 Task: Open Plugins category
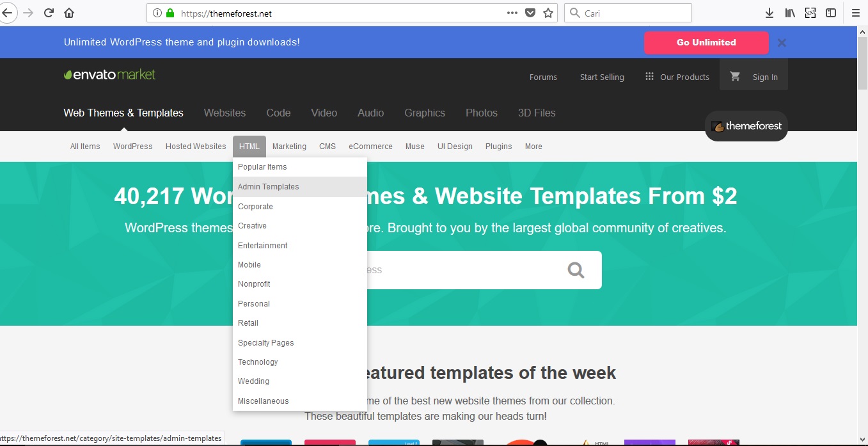point(498,147)
